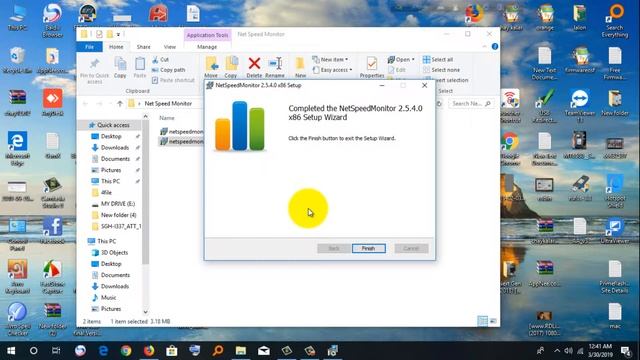The image size is (640, 360).
Task: Switch to the Share ribbon tab
Action: tap(143, 47)
